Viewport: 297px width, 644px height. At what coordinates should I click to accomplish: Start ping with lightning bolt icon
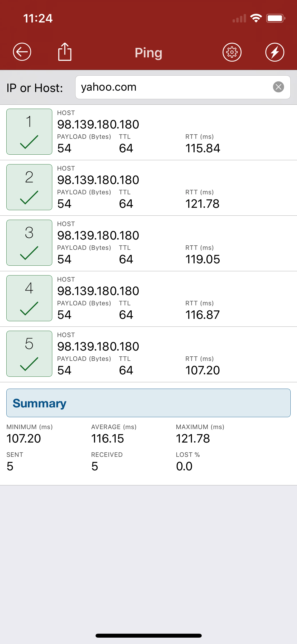(275, 52)
